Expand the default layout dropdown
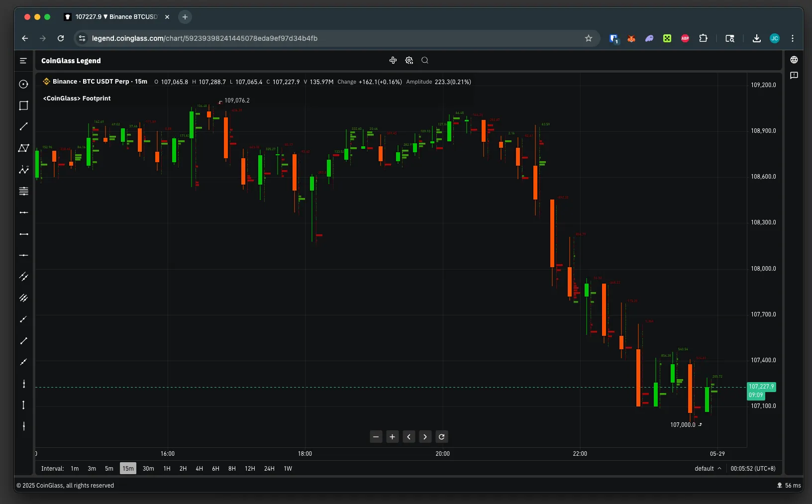This screenshot has height=504, width=812. point(708,469)
